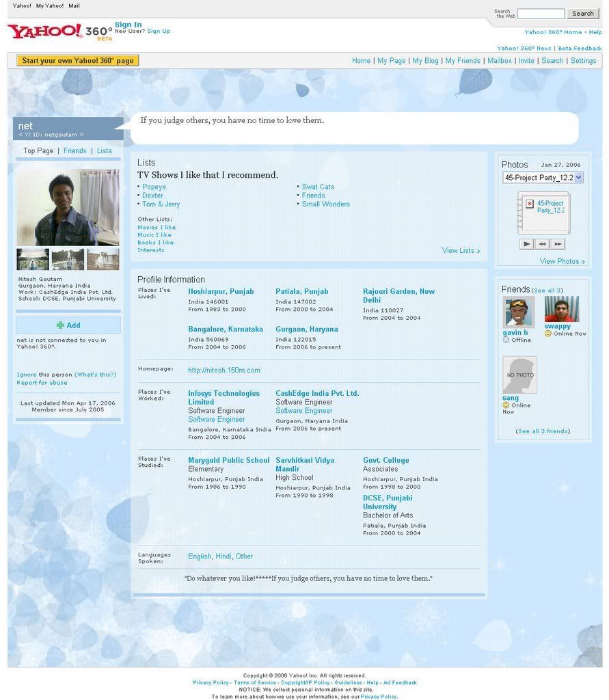Click the main profile photo
The height and width of the screenshot is (700, 609).
(68, 208)
